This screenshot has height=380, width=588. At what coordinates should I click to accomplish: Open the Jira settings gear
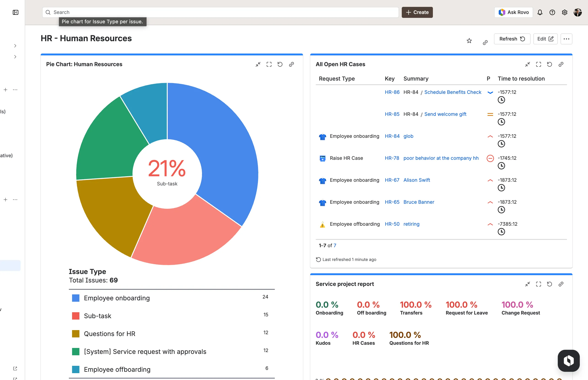(565, 12)
